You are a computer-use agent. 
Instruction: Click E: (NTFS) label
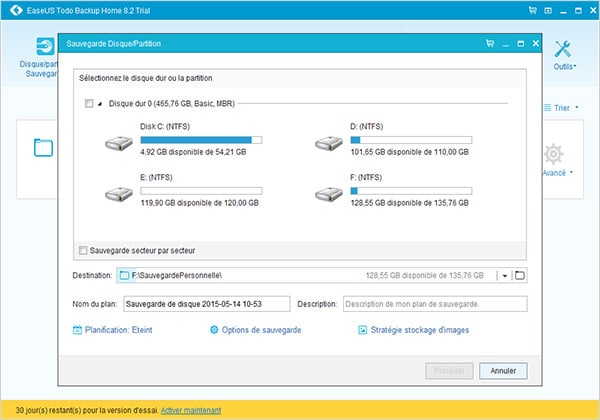pyautogui.click(x=157, y=177)
